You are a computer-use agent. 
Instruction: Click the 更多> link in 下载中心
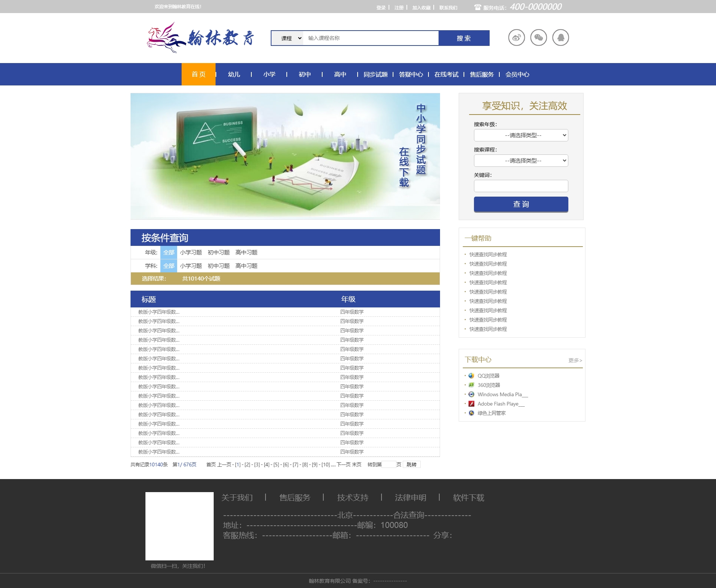[575, 360]
